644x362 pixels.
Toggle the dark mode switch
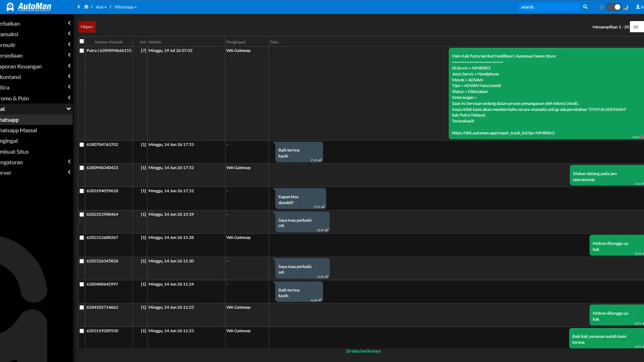click(613, 7)
